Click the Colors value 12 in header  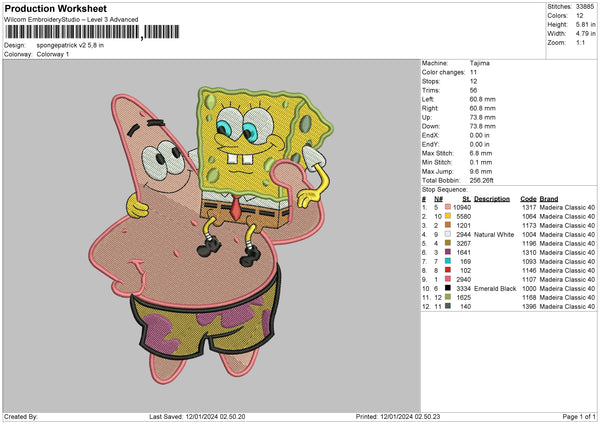[x=580, y=16]
